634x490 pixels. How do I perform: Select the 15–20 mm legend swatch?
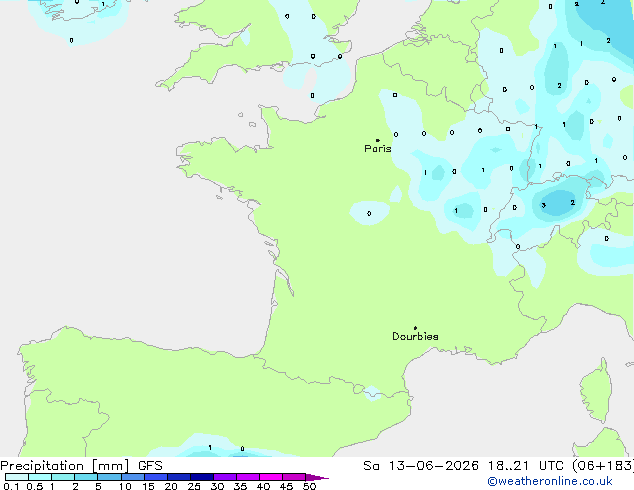[155, 477]
